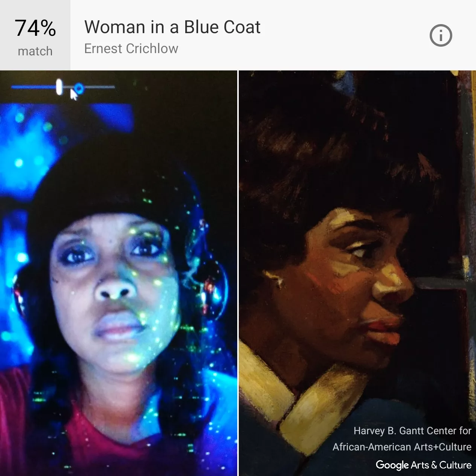Image resolution: width=476 pixels, height=476 pixels.
Task: Click the 74% match score badge
Action: [x=35, y=35]
